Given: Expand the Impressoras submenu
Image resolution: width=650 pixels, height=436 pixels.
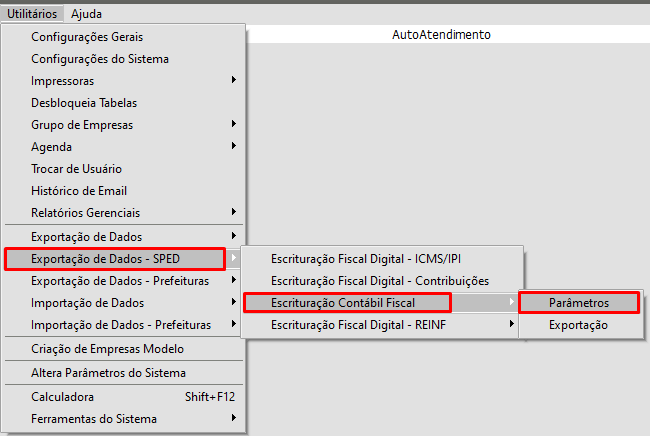Looking at the screenshot, I should tap(124, 81).
